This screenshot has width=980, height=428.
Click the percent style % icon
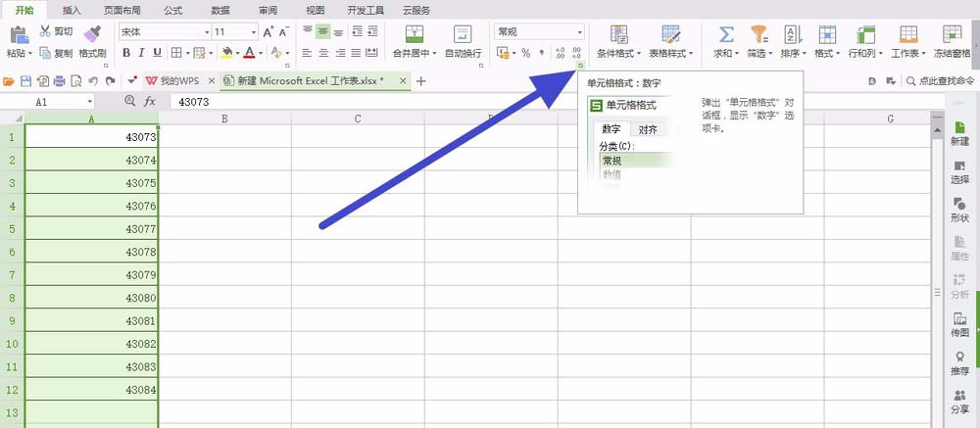click(525, 53)
